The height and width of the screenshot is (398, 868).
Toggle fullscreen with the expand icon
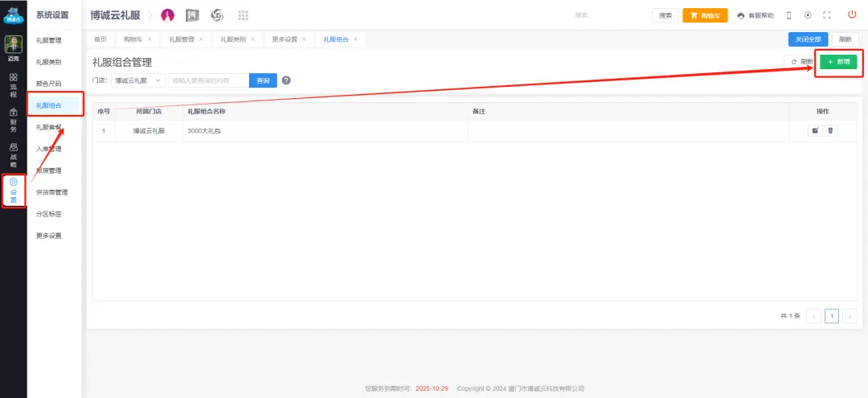(x=826, y=15)
